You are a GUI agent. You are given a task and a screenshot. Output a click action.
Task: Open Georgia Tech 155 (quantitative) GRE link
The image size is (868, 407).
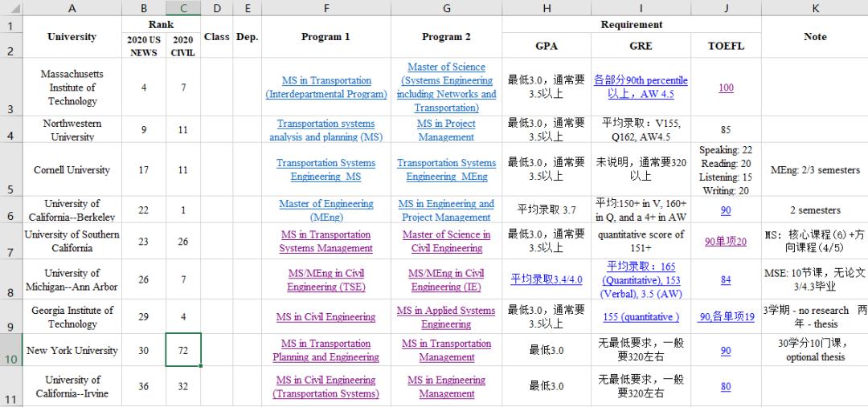coord(641,317)
